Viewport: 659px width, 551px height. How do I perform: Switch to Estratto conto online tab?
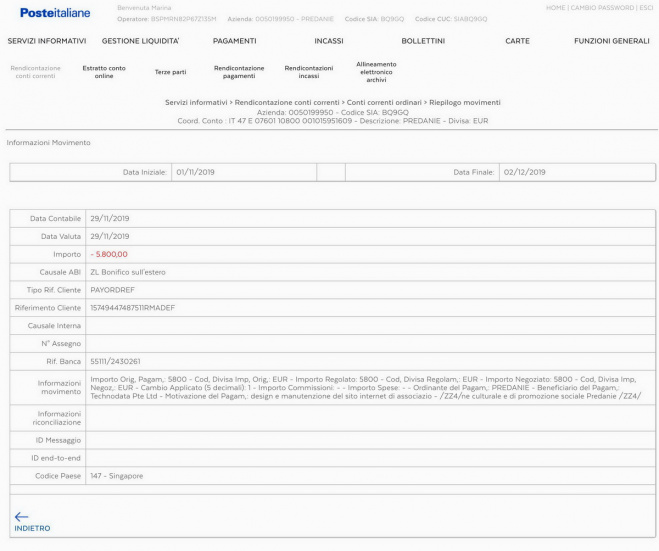click(104, 72)
